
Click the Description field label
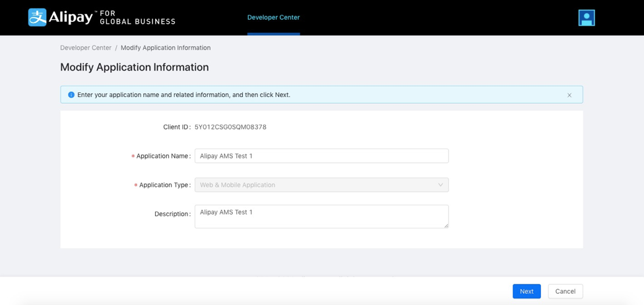click(172, 214)
